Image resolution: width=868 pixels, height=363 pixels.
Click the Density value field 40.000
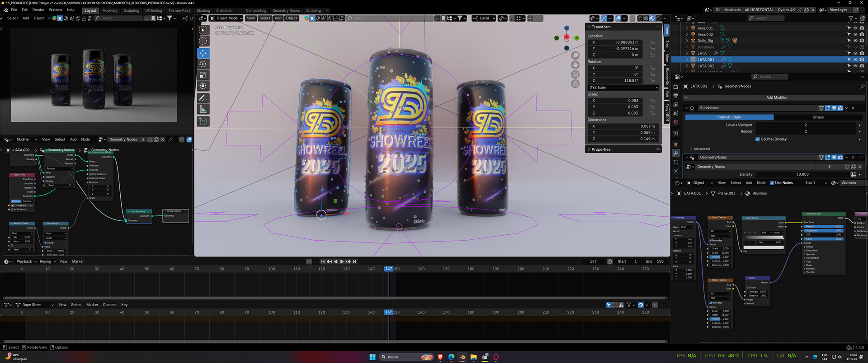point(802,175)
